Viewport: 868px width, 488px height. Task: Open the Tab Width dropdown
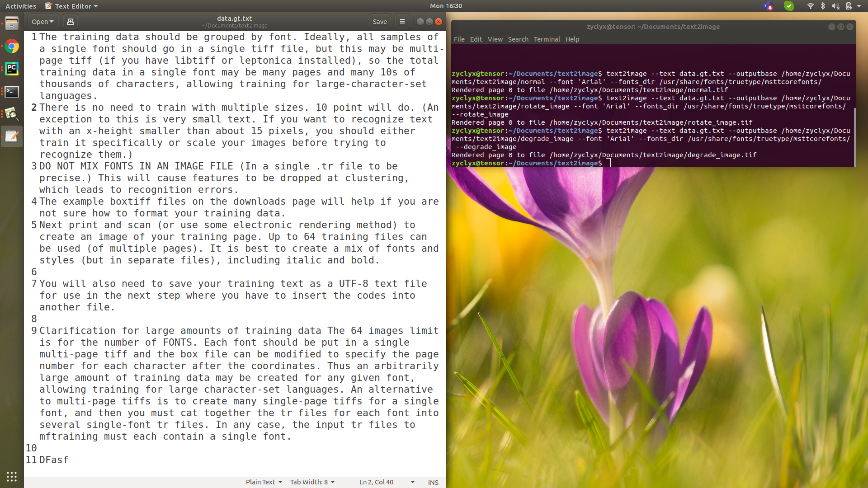pyautogui.click(x=312, y=482)
